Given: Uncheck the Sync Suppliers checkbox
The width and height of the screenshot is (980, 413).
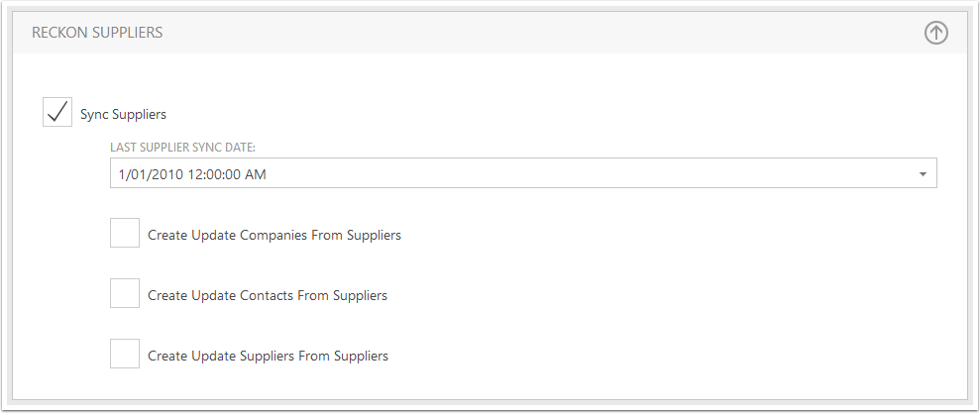Looking at the screenshot, I should [57, 112].
